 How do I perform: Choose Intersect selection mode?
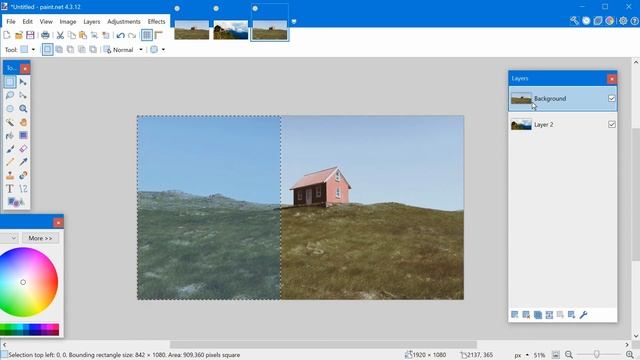pos(82,50)
